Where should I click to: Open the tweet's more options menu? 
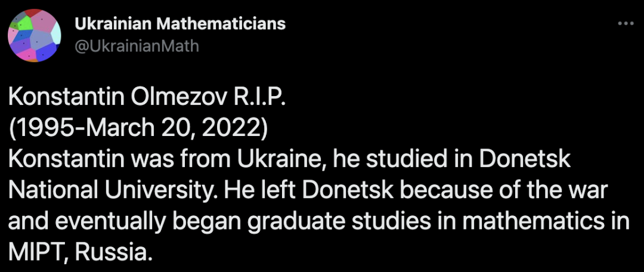pos(624,24)
